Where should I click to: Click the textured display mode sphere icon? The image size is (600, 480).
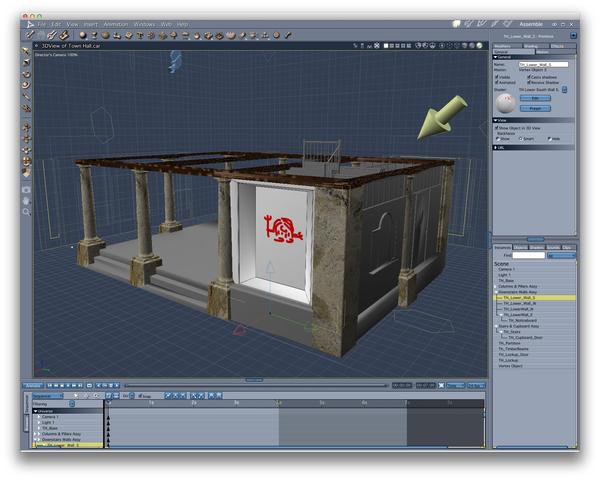(479, 46)
